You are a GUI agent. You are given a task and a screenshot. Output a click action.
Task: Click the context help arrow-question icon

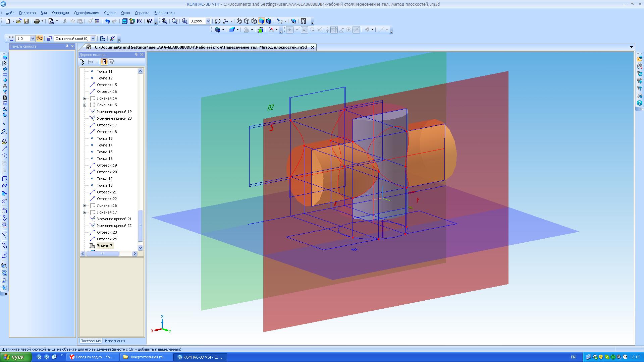tap(150, 21)
